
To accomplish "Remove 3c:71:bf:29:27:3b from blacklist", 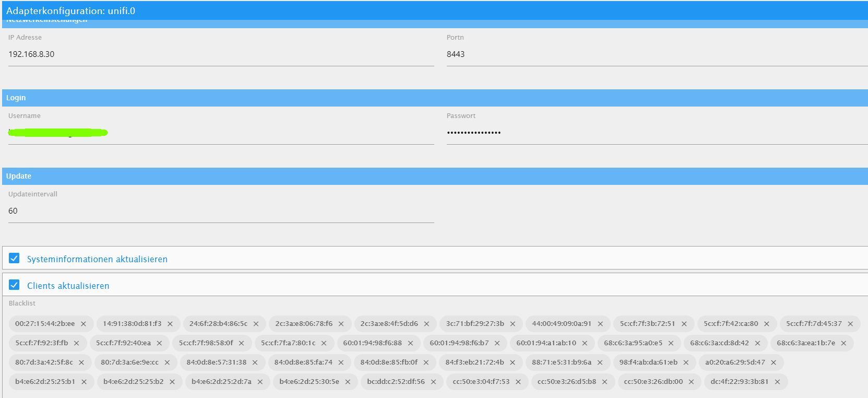I will (513, 324).
